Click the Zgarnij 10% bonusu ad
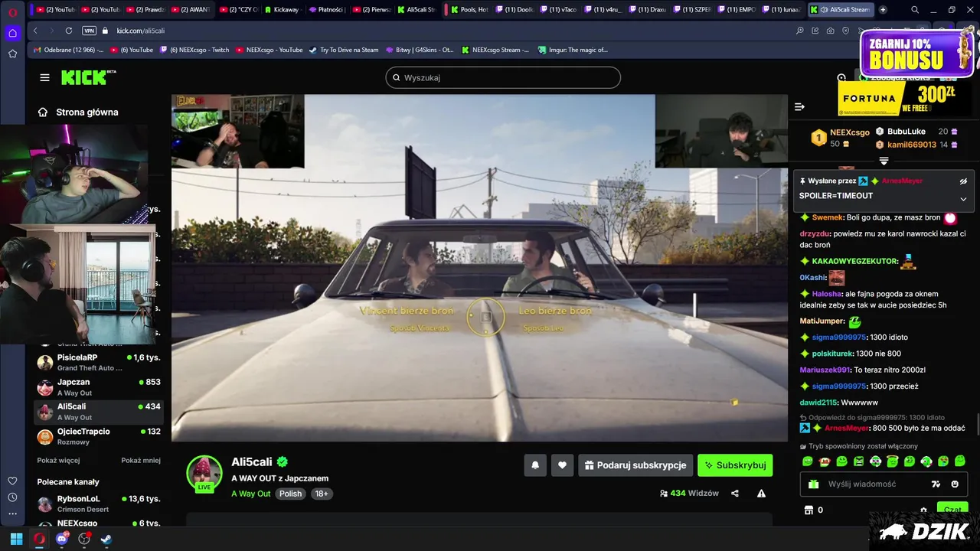Viewport: 980px width, 551px height. point(916,54)
